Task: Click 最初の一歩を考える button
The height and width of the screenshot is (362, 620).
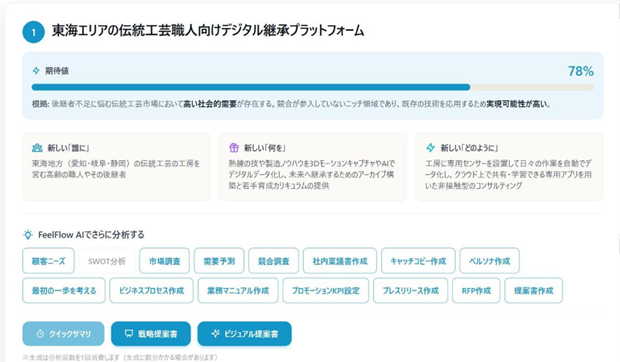Action: (x=64, y=290)
